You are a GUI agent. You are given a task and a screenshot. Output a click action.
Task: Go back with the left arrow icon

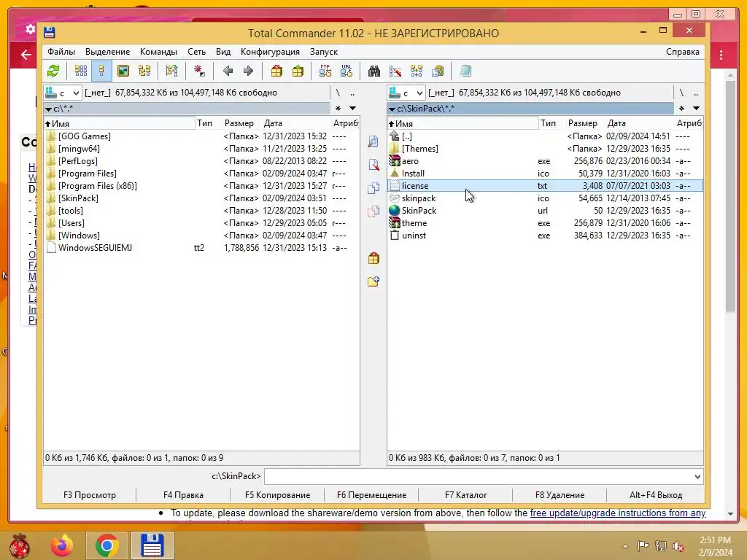pyautogui.click(x=228, y=71)
